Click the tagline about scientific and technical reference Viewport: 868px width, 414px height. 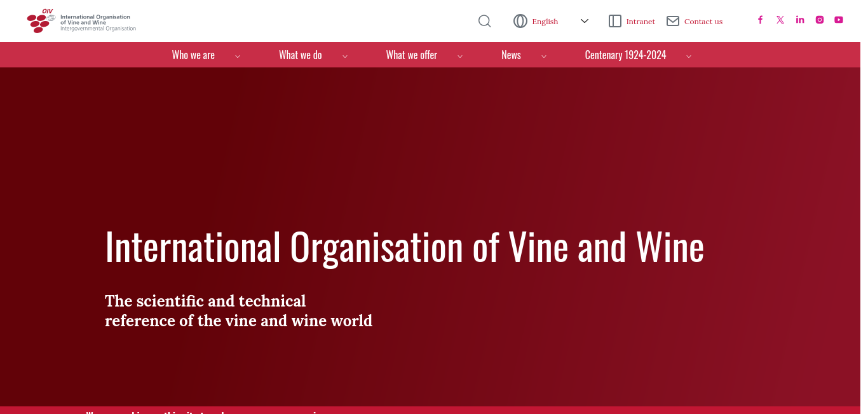(238, 310)
